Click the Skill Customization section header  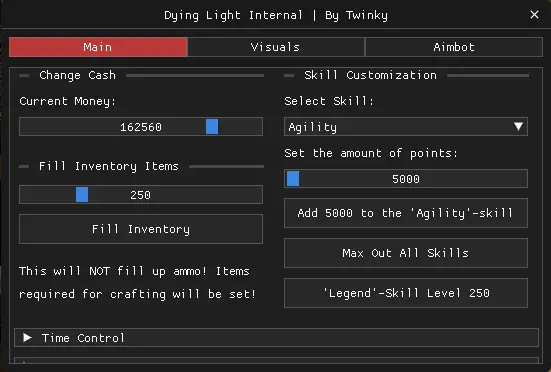pos(370,75)
